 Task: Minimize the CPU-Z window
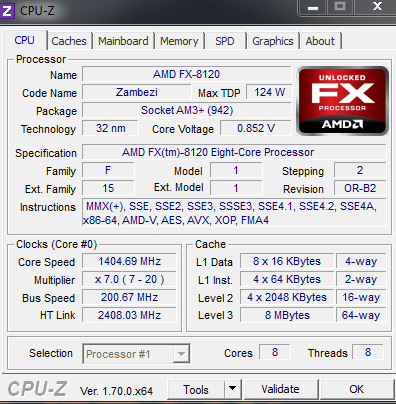pyautogui.click(x=313, y=8)
